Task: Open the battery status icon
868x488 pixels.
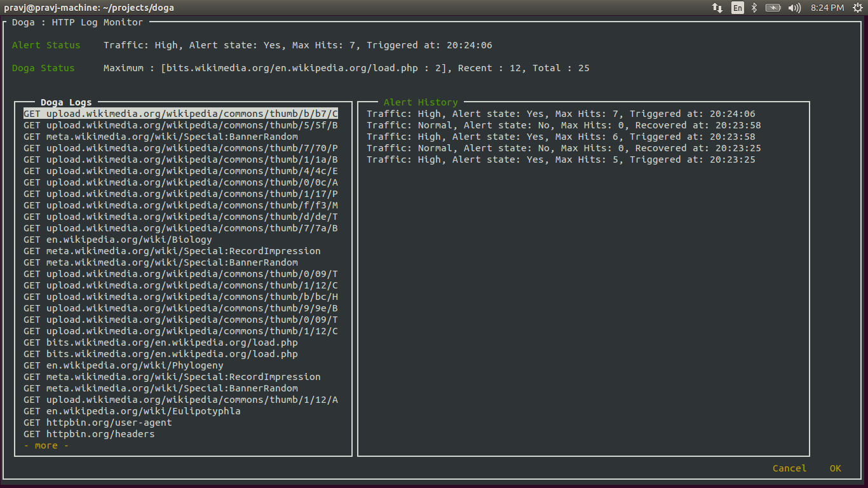Action: click(773, 8)
